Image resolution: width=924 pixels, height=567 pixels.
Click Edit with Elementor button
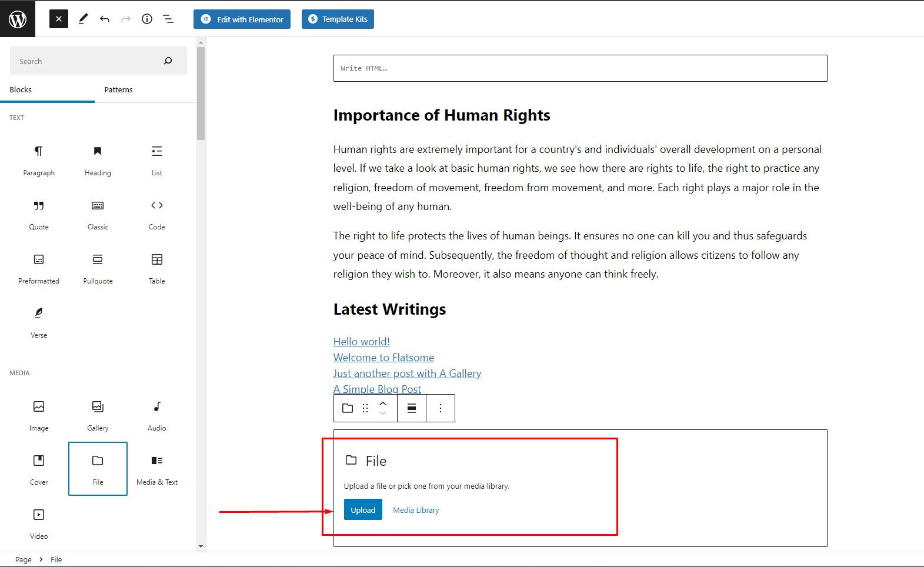(242, 19)
